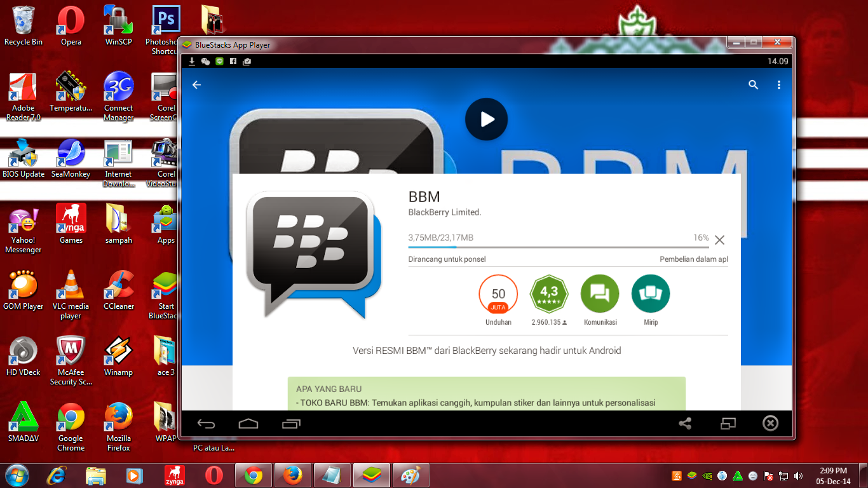This screenshot has width=868, height=488.
Task: Open the Windows Start menu
Action: point(16,475)
